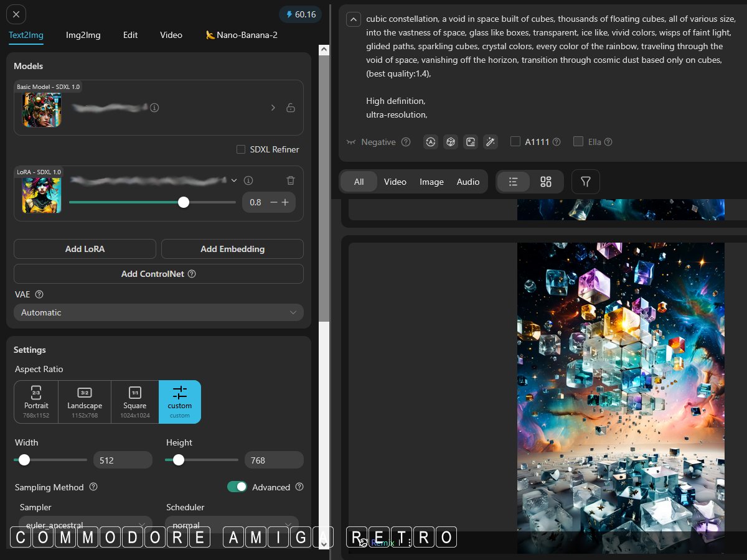This screenshot has height=560, width=747.
Task: Check the A1111 checkbox
Action: tap(515, 142)
